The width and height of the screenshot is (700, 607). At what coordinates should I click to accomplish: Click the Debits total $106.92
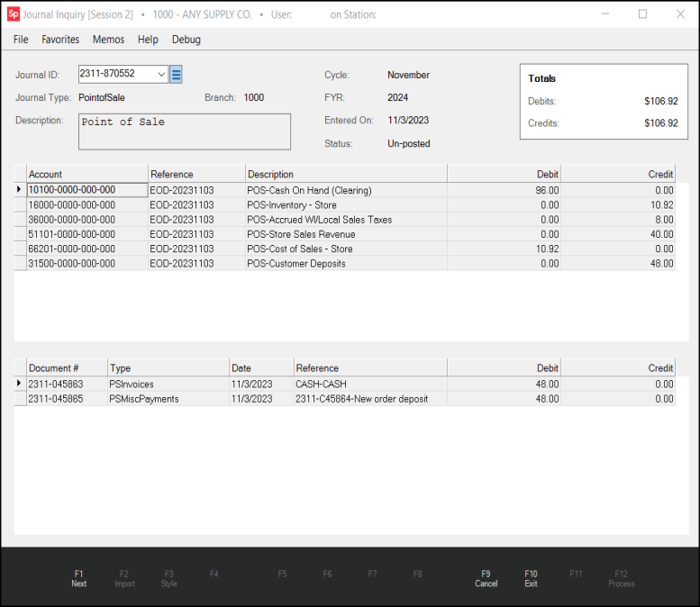tap(660, 101)
